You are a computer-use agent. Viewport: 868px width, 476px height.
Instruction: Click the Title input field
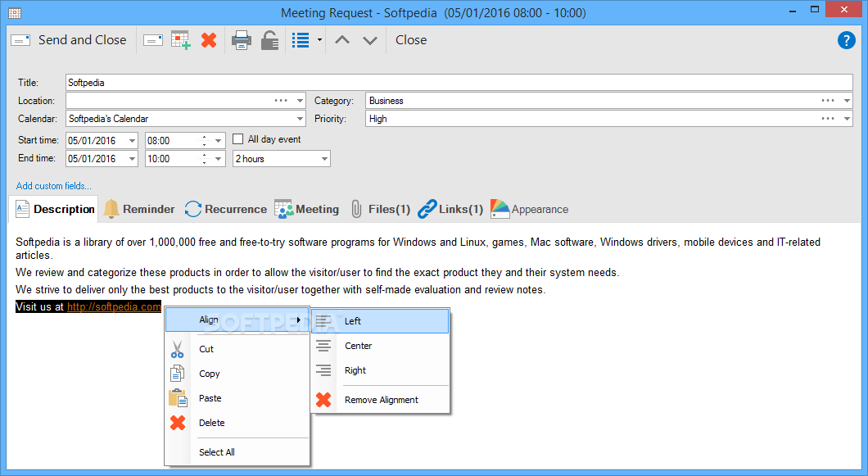(459, 83)
